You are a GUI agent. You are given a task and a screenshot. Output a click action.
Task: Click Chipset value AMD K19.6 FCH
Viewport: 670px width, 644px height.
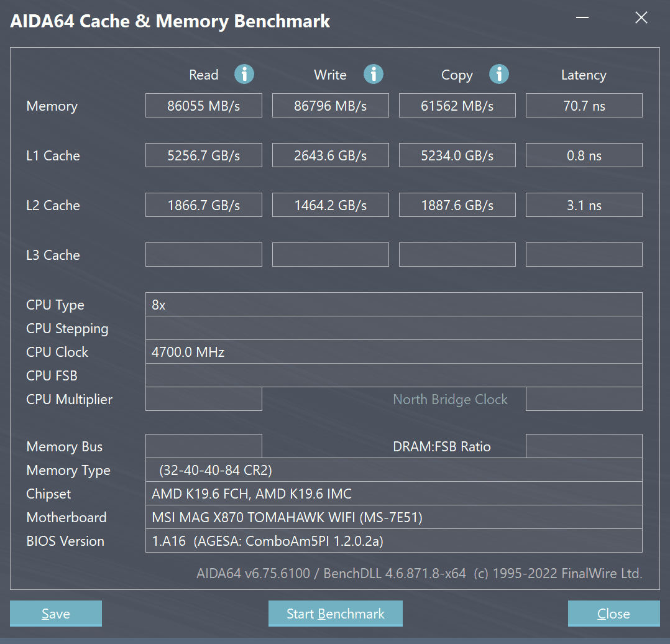pos(394,494)
